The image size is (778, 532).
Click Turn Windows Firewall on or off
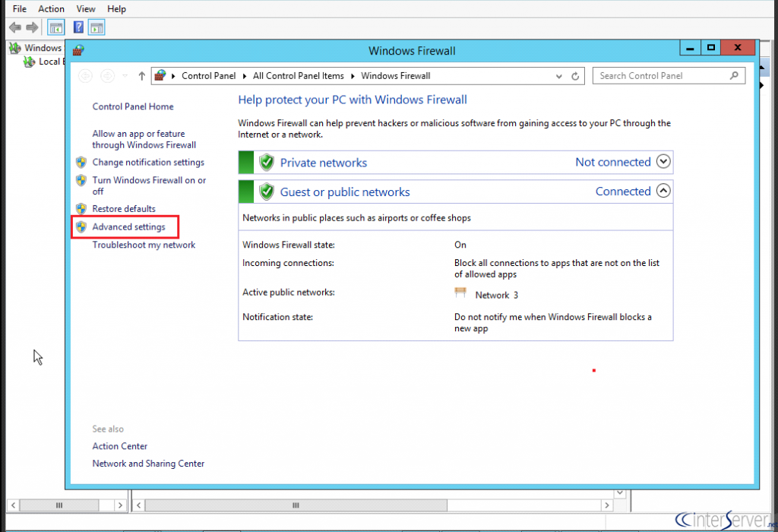149,185
